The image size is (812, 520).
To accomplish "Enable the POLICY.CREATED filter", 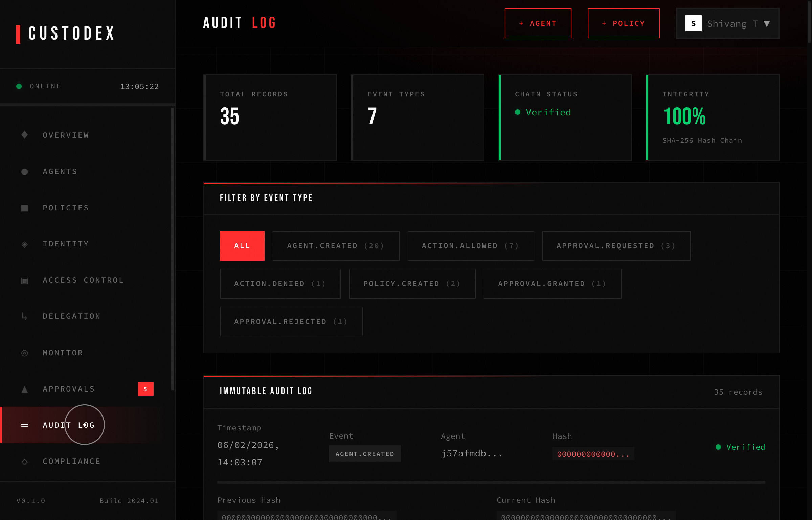I will click(411, 284).
